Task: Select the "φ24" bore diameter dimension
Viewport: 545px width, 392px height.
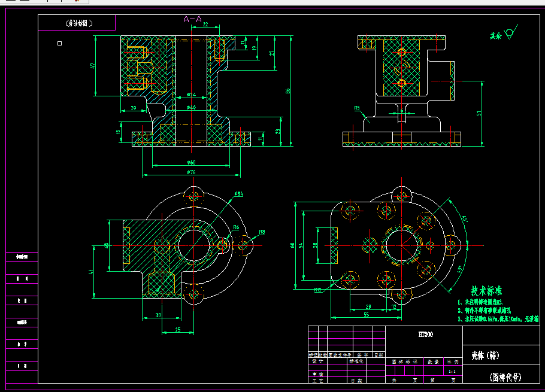Action: point(191,95)
